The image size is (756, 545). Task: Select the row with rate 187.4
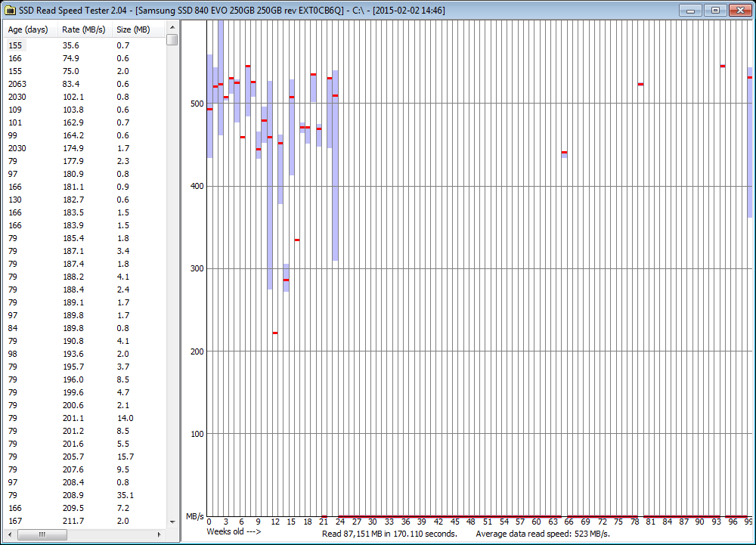point(85,264)
